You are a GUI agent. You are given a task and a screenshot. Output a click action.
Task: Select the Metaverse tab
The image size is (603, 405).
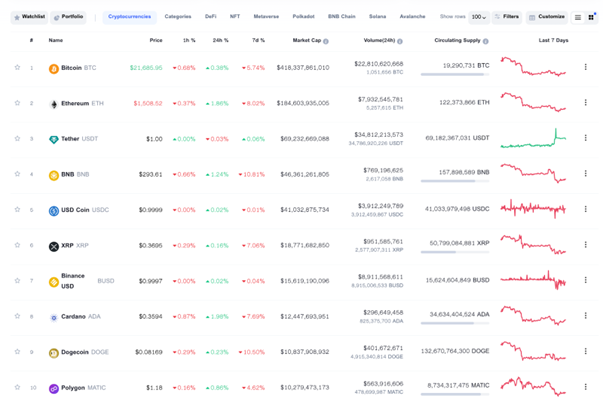point(266,17)
